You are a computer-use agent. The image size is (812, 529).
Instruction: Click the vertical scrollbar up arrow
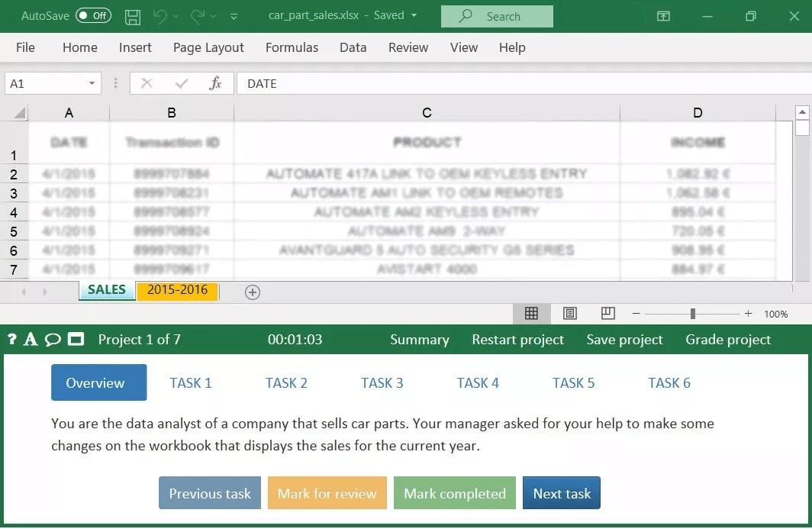pyautogui.click(x=802, y=112)
